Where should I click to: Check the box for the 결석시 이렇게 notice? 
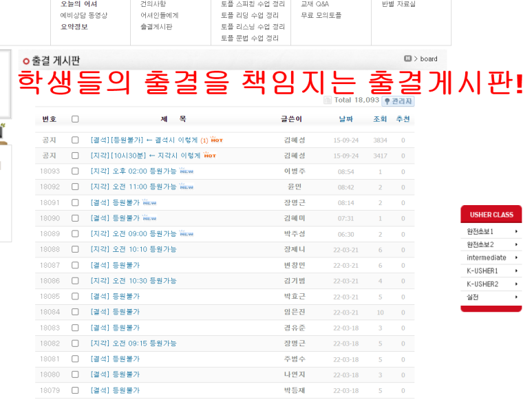pos(75,140)
